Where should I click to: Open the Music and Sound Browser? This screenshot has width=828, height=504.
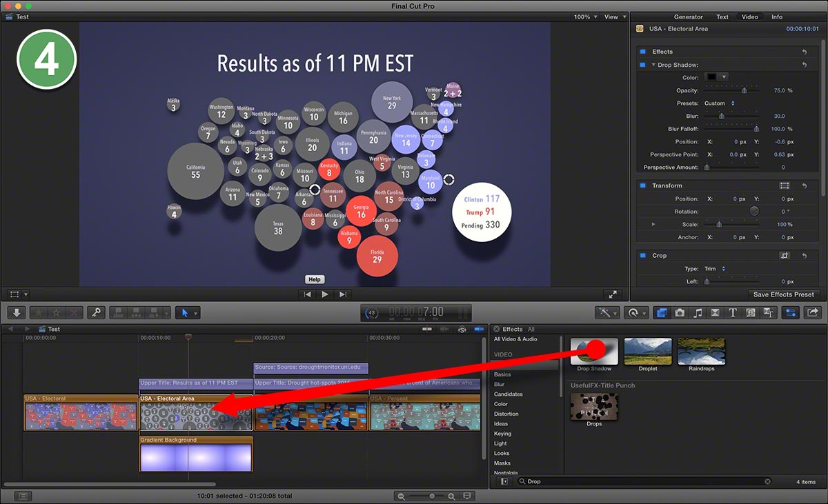coord(698,312)
